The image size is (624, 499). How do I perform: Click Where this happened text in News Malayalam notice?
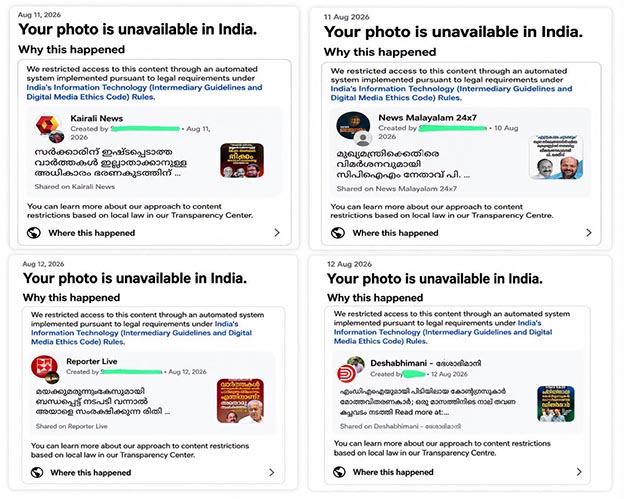point(395,233)
